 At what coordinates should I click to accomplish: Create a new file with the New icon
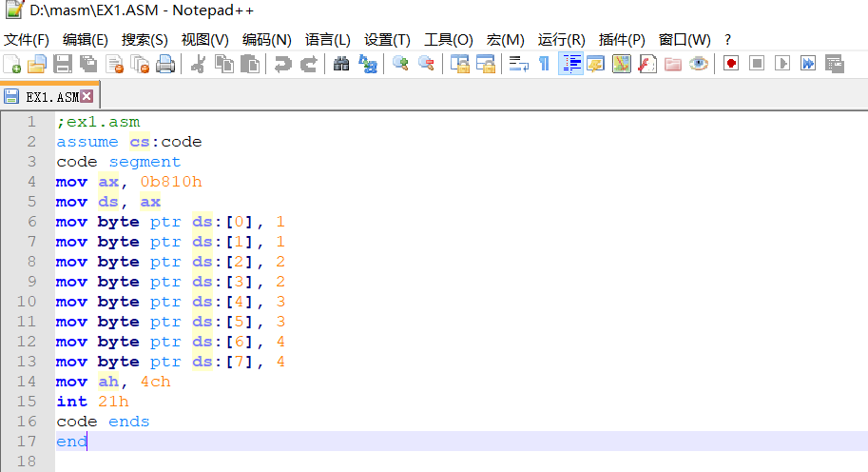click(11, 65)
